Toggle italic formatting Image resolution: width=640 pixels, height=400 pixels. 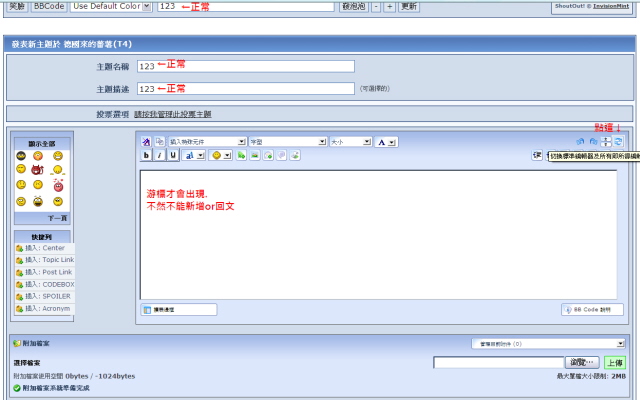(x=160, y=155)
